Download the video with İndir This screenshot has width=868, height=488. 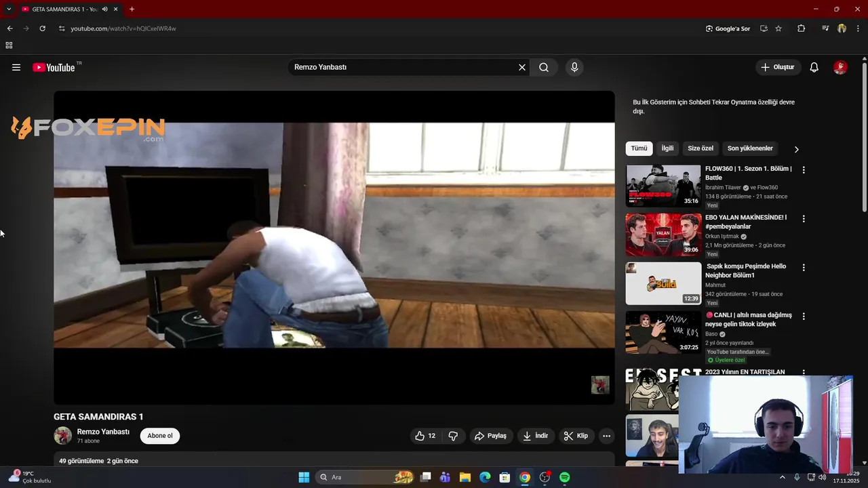(x=536, y=436)
